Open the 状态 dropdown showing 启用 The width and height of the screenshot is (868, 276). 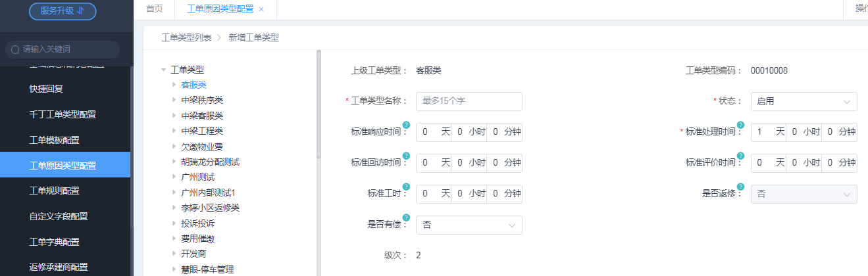pyautogui.click(x=804, y=101)
